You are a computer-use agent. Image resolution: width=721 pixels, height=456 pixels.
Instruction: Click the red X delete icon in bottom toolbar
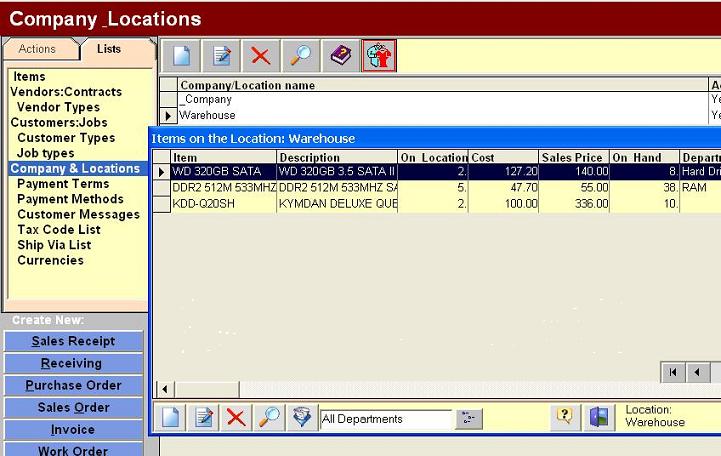pos(236,418)
